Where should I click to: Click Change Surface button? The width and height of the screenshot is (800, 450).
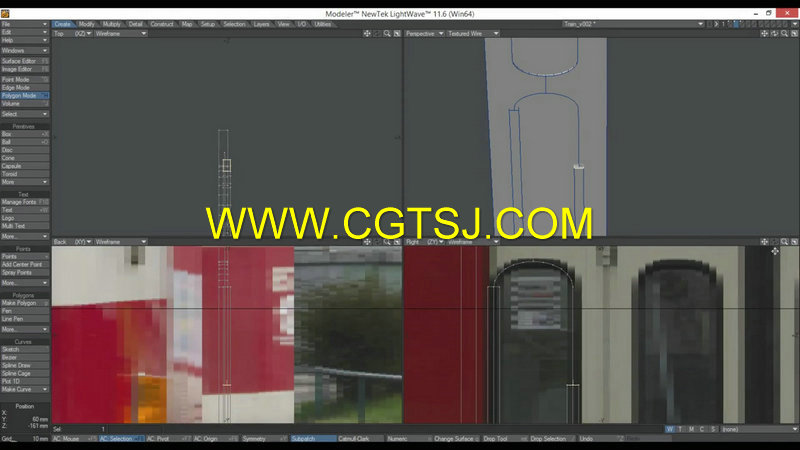tap(456, 439)
